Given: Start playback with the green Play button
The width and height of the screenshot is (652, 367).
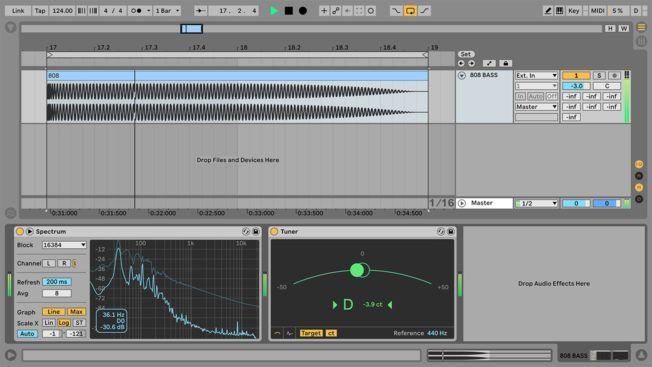Looking at the screenshot, I should [x=274, y=11].
